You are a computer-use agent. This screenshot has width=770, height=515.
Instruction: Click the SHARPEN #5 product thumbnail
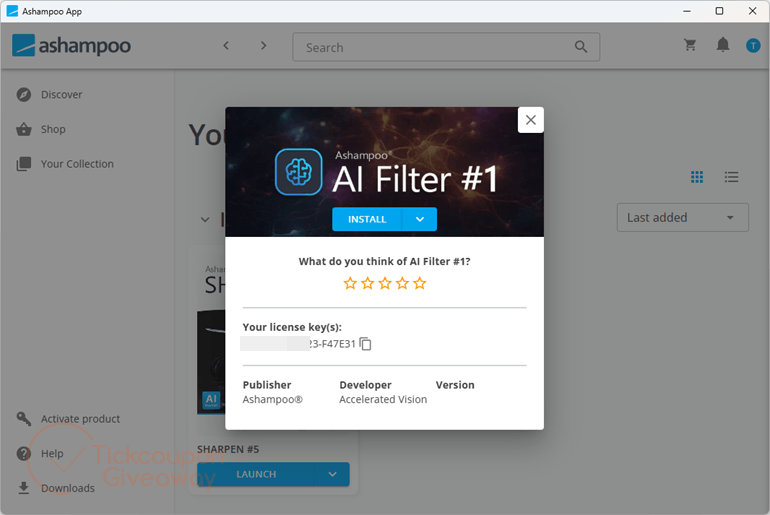211,362
